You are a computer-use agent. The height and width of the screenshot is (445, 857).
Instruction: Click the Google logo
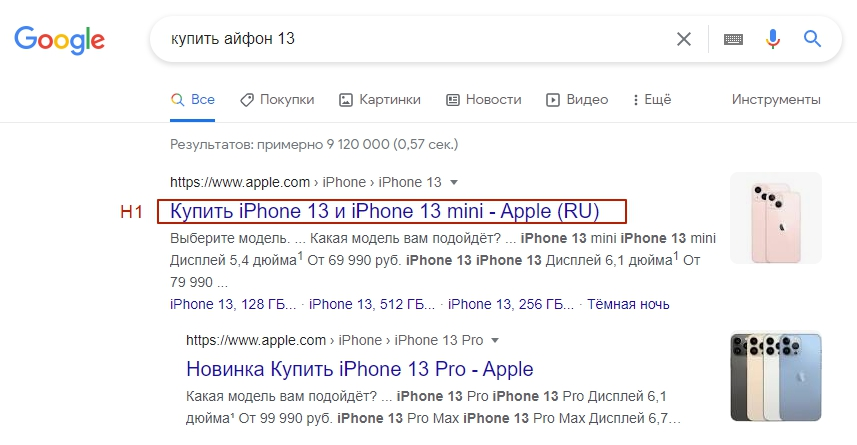(59, 40)
